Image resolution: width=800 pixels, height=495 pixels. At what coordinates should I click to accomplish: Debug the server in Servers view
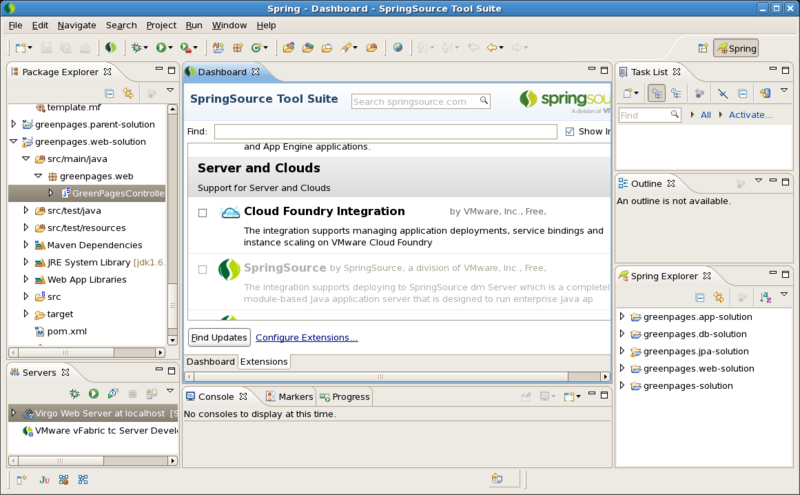(x=74, y=393)
